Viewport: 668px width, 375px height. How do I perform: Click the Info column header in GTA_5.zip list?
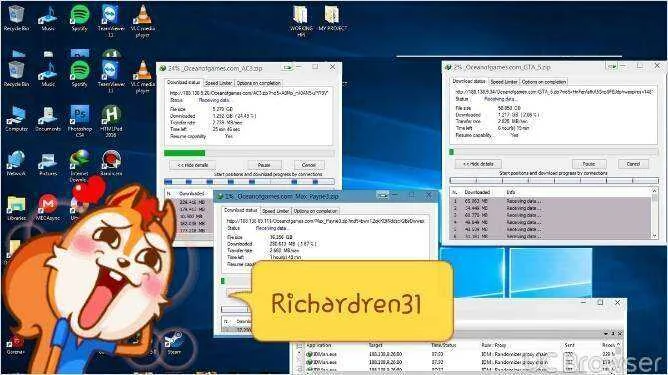coord(511,192)
